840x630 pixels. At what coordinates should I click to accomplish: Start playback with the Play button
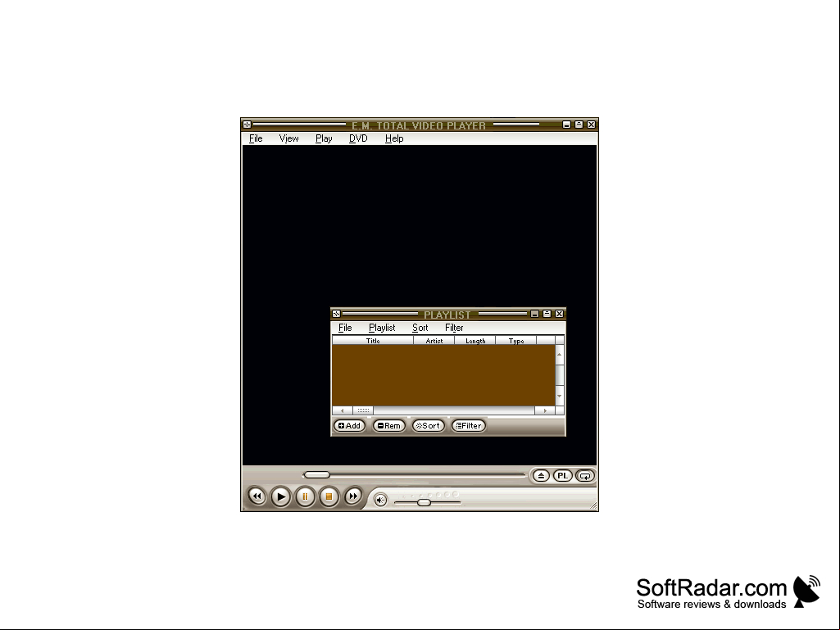tap(281, 496)
